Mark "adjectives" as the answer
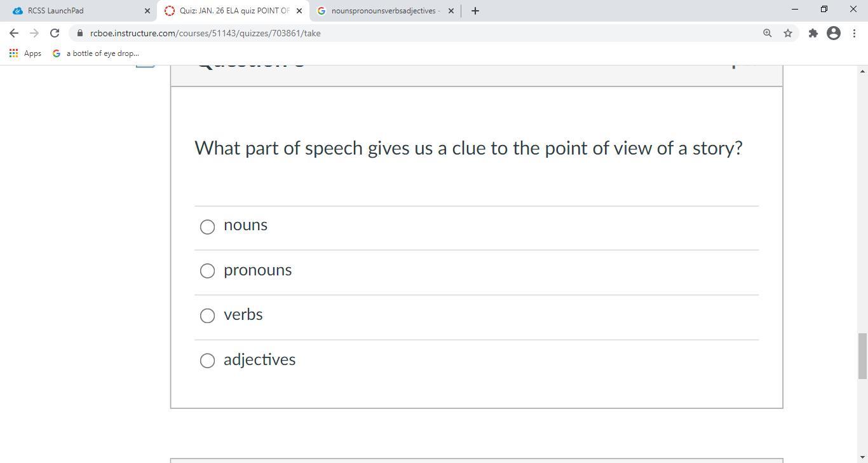Viewport: 868px width, 463px height. 207,361
